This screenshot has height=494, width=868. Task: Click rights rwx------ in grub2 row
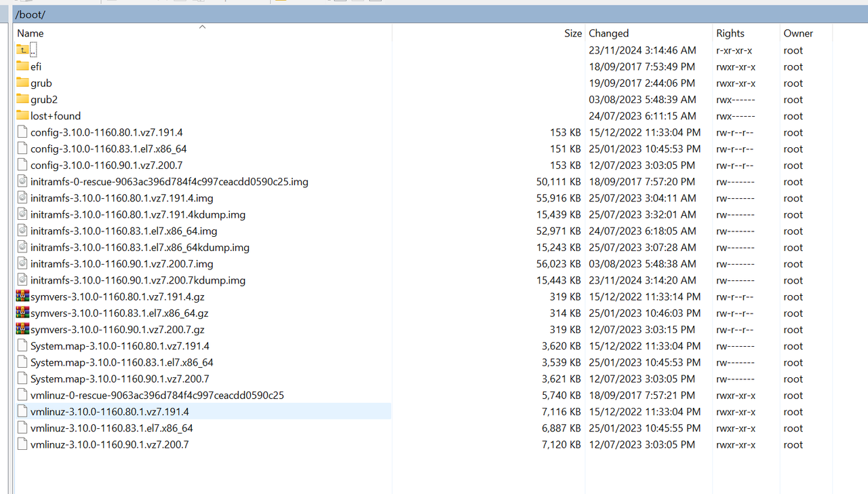click(735, 100)
